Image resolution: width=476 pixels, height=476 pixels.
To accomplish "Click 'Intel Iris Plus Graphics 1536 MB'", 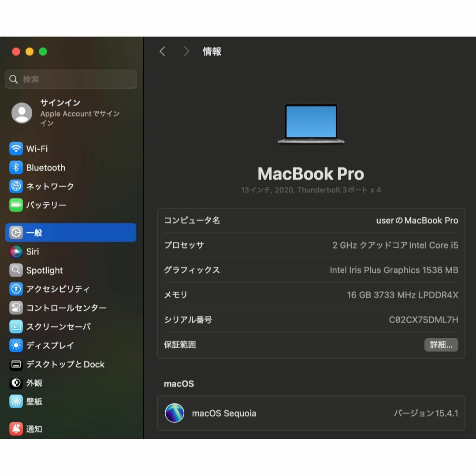I will [394, 270].
